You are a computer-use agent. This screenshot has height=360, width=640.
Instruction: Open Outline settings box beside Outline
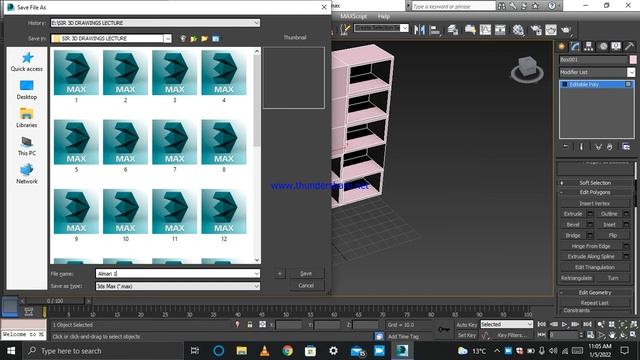626,213
